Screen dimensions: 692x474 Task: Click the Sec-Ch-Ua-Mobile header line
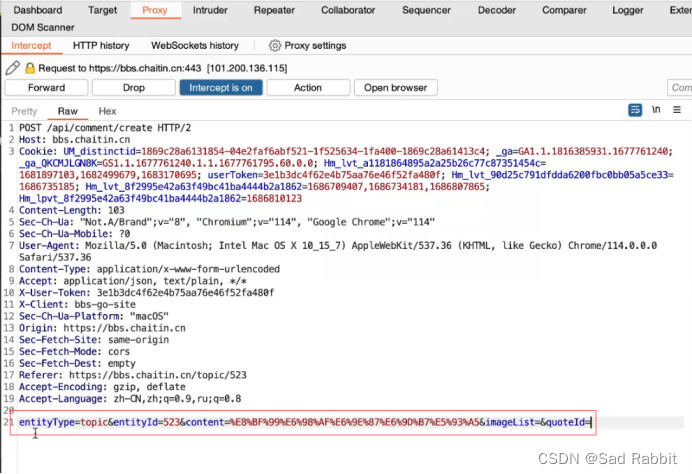(x=75, y=233)
